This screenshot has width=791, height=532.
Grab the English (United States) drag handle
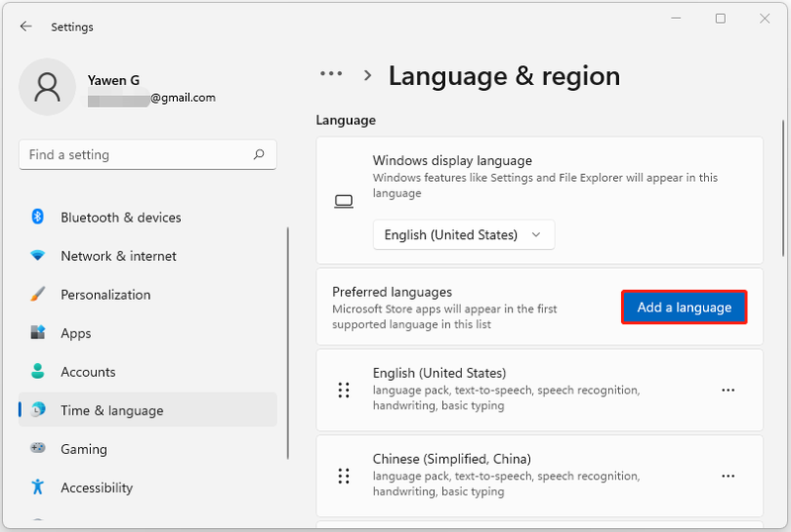coord(344,391)
